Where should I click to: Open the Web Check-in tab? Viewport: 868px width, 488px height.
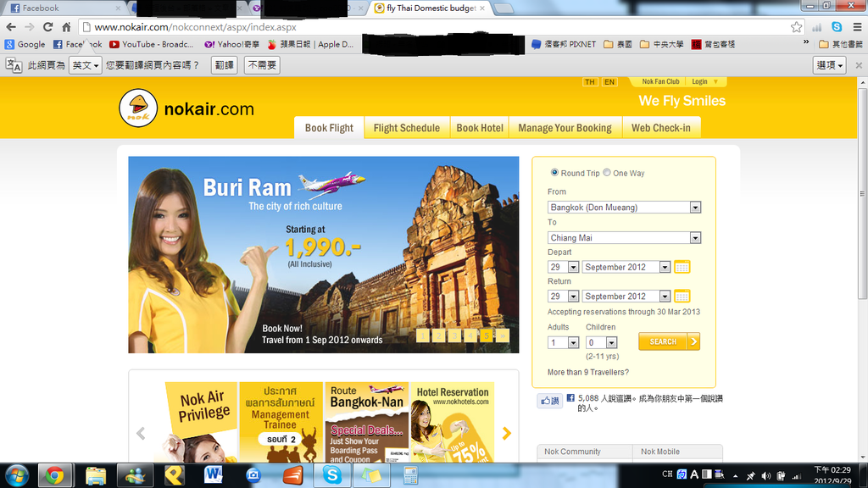661,128
